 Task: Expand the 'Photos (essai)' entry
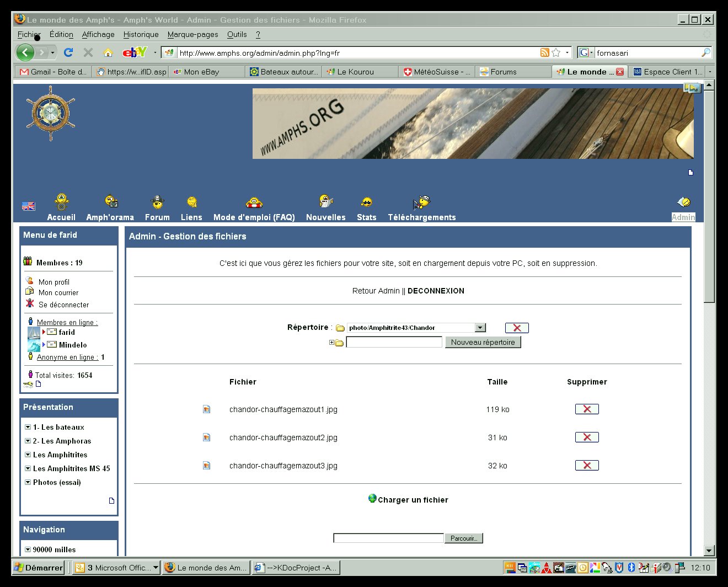point(28,482)
